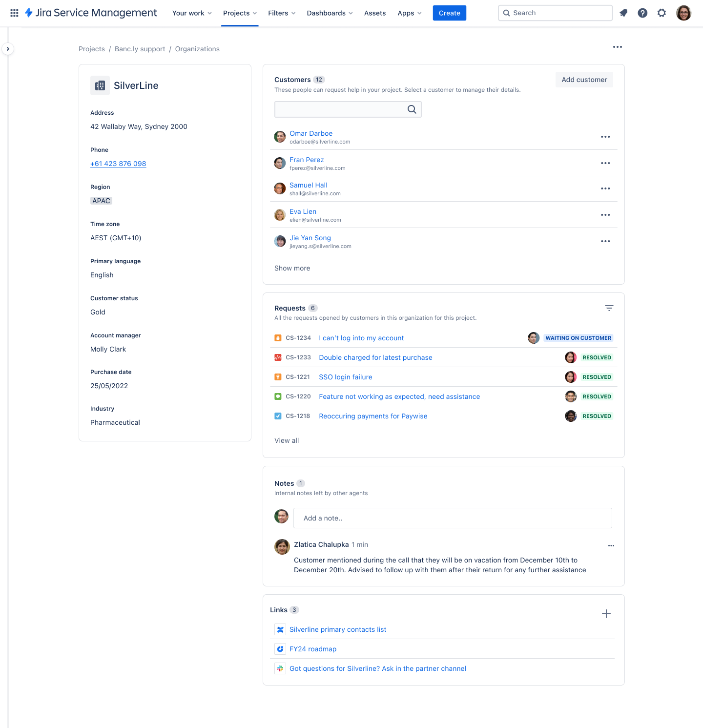Click the Add a note input field
This screenshot has height=728, width=703.
[x=452, y=518]
